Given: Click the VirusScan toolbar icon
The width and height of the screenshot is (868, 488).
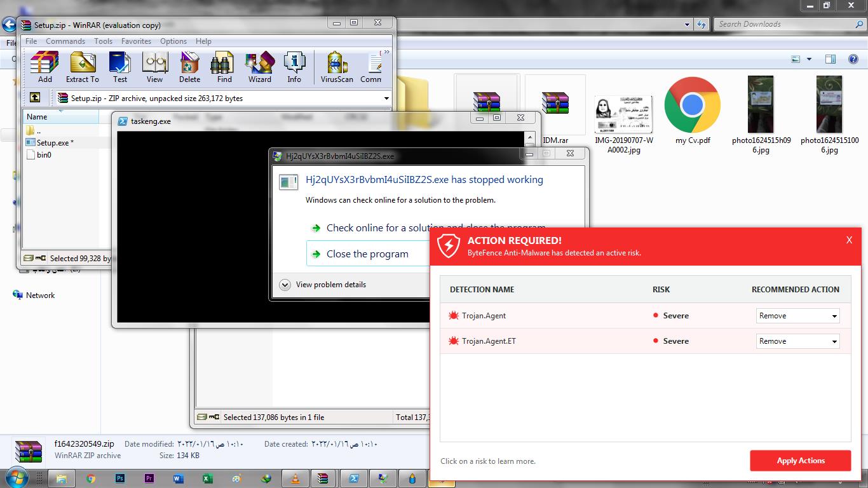Looking at the screenshot, I should pyautogui.click(x=337, y=67).
